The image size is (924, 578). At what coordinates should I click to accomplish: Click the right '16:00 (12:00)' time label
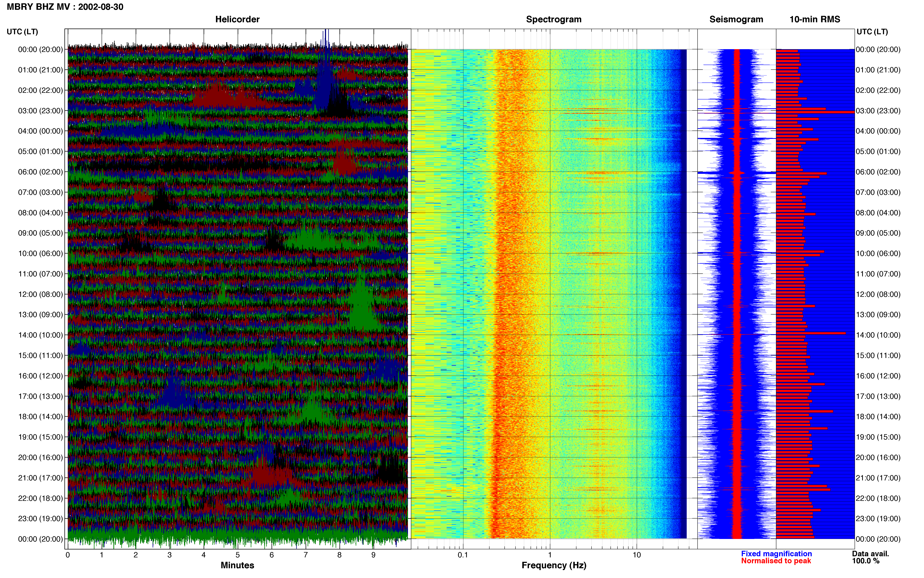click(878, 376)
